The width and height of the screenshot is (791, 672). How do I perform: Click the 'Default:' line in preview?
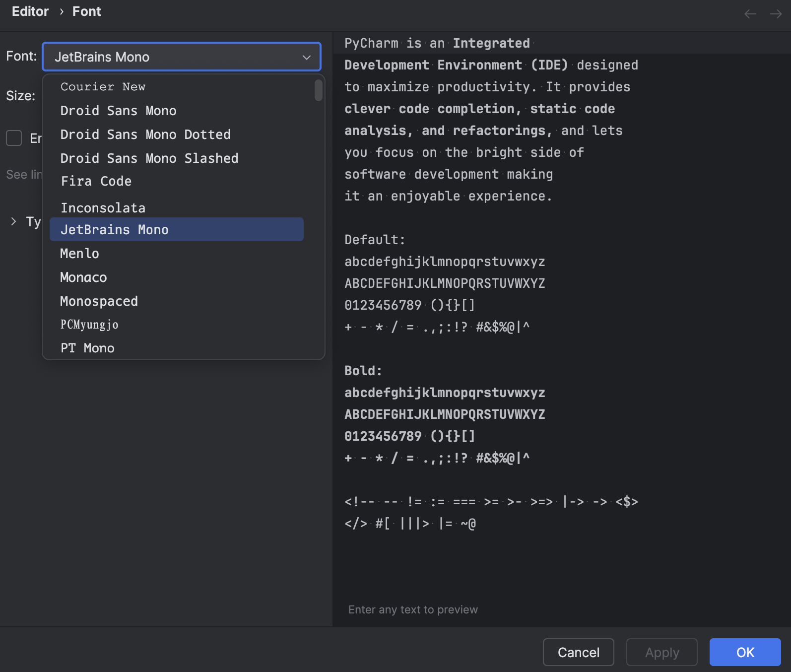click(x=375, y=240)
